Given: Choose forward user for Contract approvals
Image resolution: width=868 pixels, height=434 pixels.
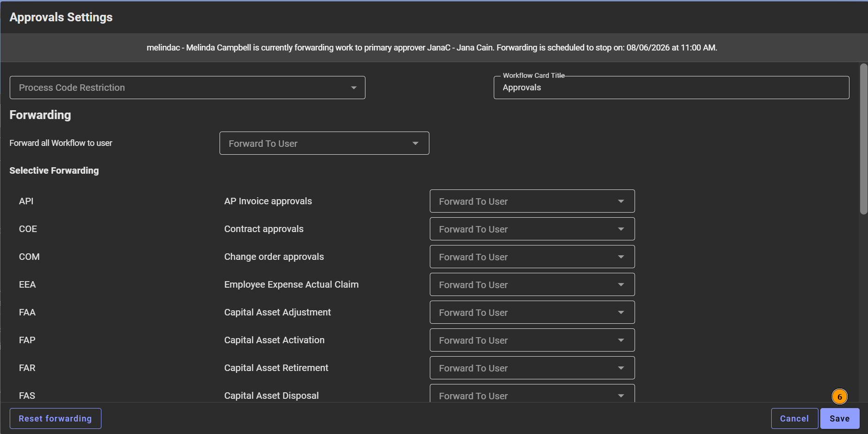Looking at the screenshot, I should tap(532, 229).
